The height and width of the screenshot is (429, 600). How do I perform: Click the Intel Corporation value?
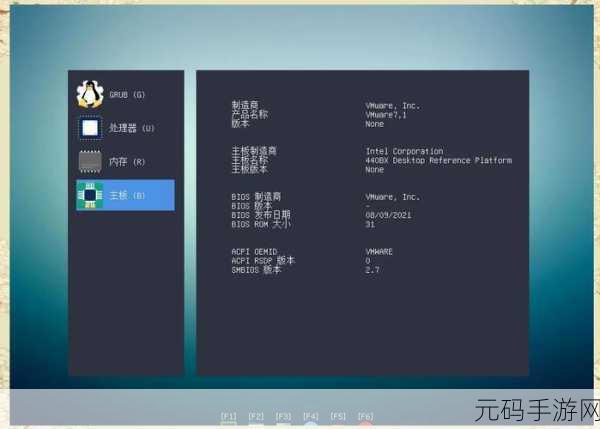404,151
